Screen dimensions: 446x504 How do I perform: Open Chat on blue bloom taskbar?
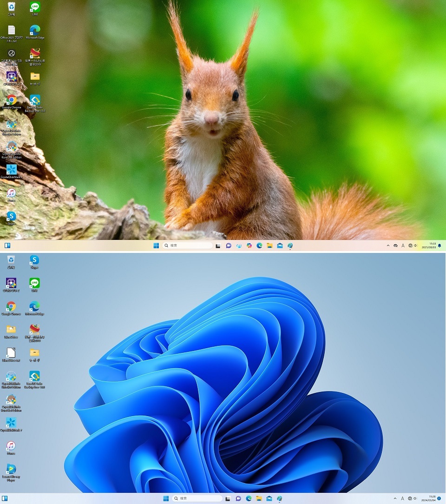(238, 498)
